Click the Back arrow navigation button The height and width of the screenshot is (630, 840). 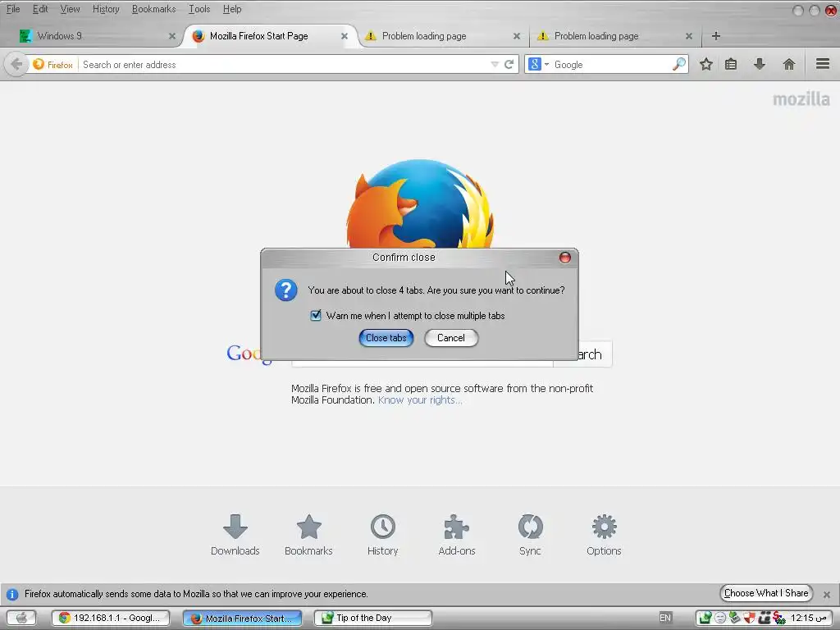[16, 64]
